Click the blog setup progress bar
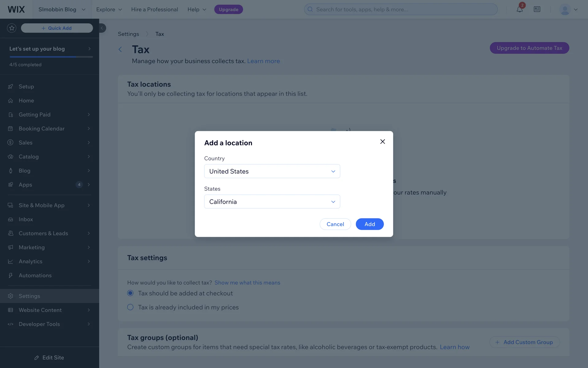Screen dimensions: 588x368 [51, 57]
